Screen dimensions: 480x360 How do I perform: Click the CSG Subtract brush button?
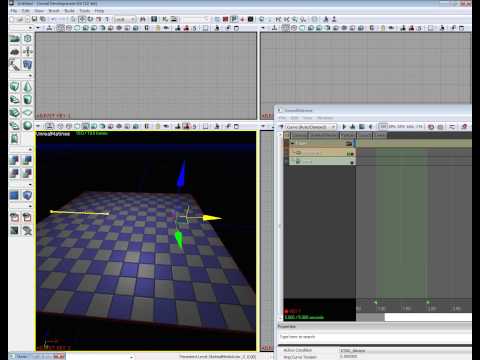pyautogui.click(x=27, y=160)
